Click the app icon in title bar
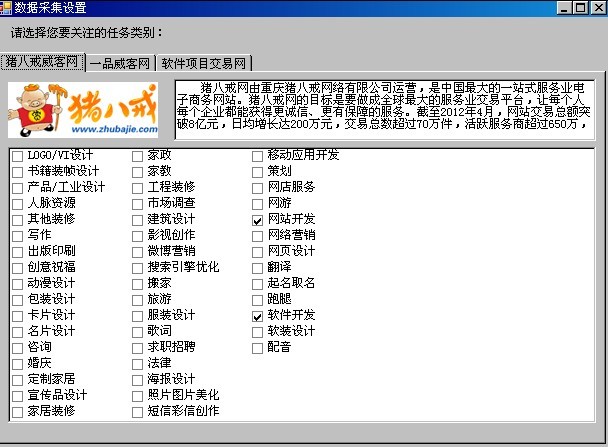608x447 pixels. coord(6,7)
